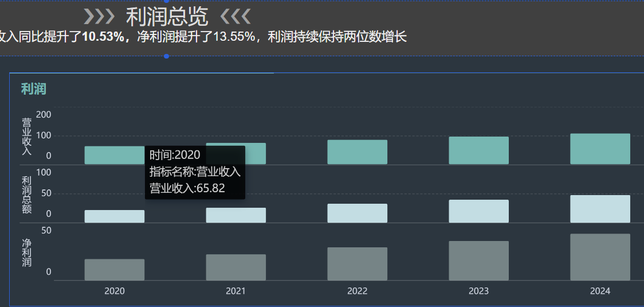Select the 2022 利润总额 bar
Image resolution: width=644 pixels, height=307 pixels.
click(358, 213)
